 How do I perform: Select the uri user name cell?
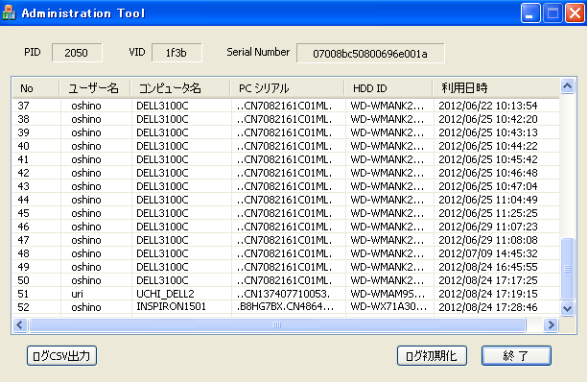78,294
